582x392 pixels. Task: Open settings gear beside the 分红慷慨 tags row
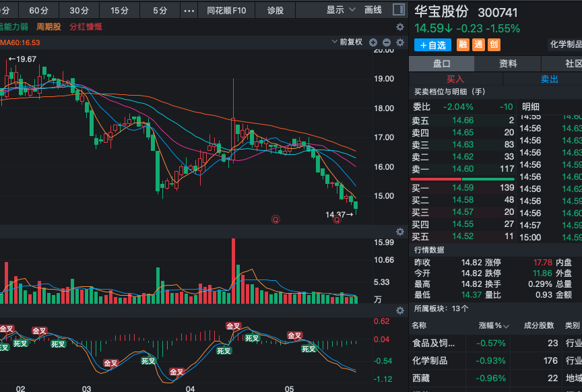tap(399, 27)
